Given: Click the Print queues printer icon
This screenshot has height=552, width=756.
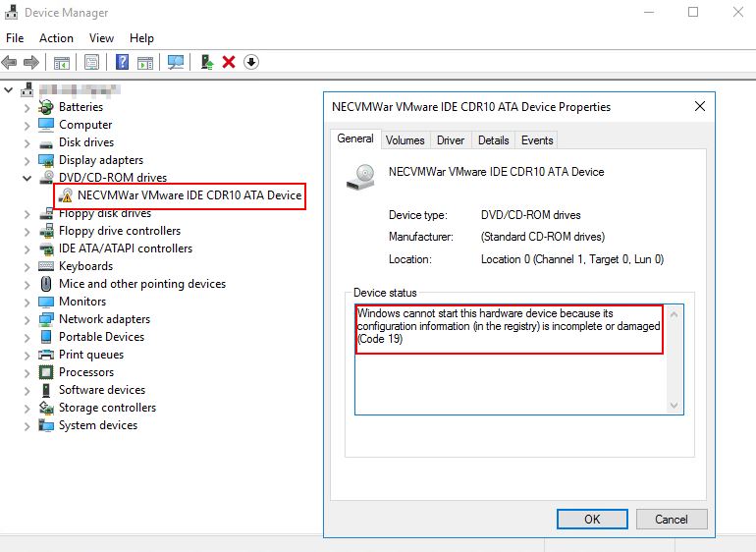Looking at the screenshot, I should (46, 355).
